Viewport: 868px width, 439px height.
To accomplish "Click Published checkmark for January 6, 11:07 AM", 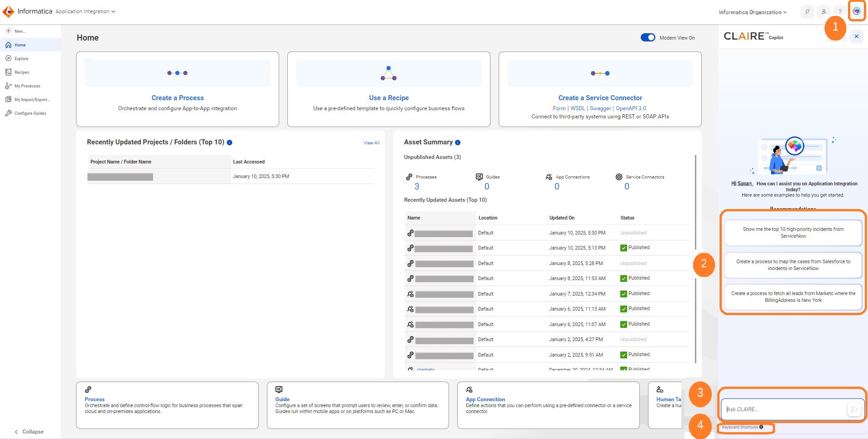I will point(623,325).
